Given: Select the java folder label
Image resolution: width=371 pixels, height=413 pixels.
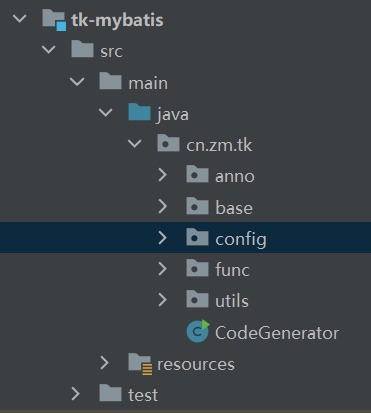Looking at the screenshot, I should coord(173,114).
